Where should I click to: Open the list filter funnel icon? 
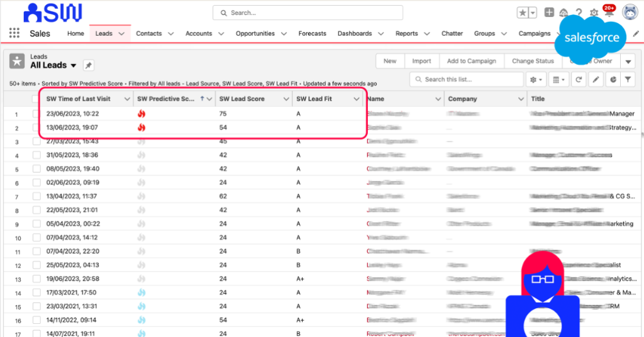(628, 80)
